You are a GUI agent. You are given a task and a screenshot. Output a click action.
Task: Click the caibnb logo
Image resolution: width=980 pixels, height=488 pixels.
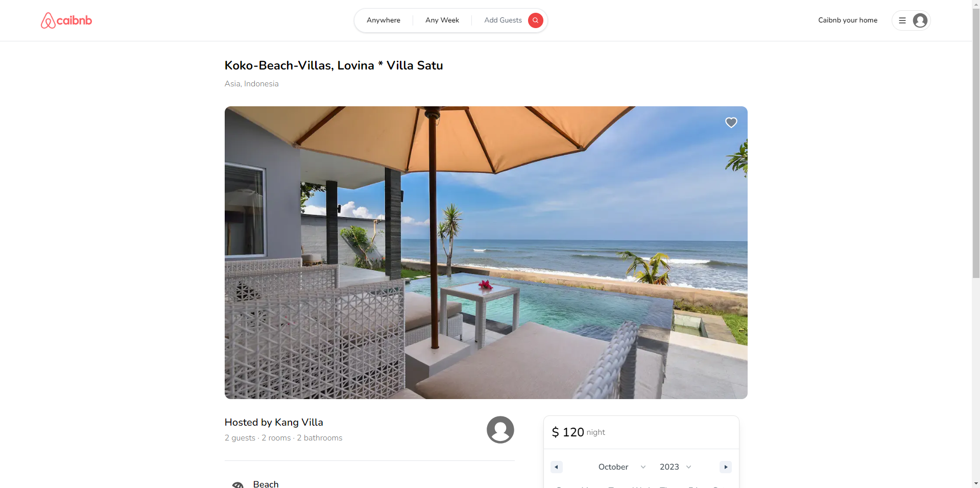66,20
